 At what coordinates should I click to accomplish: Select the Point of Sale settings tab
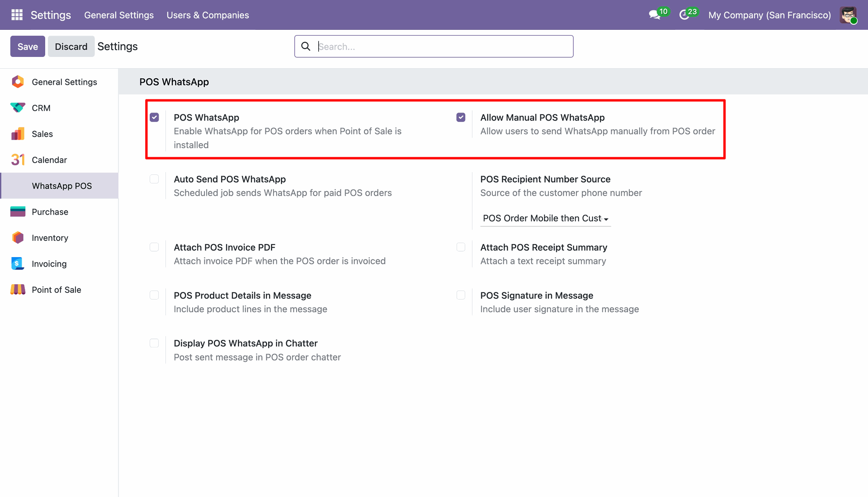click(59, 290)
